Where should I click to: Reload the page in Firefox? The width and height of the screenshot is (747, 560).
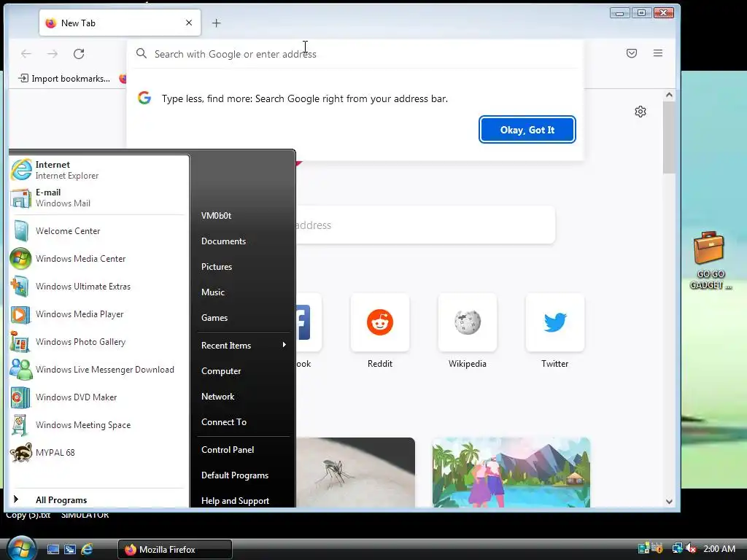(x=79, y=54)
